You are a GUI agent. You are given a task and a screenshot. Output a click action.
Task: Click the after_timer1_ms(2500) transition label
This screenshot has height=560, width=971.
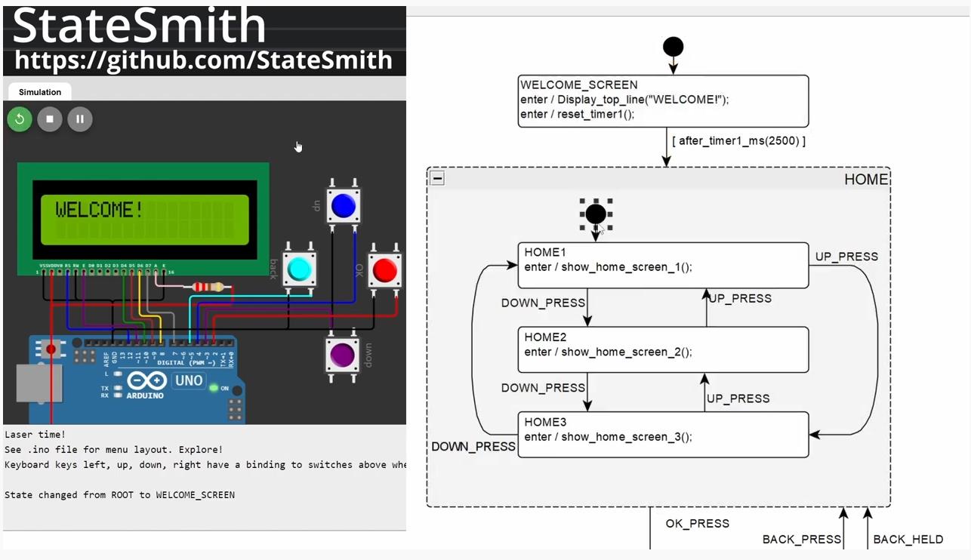(738, 140)
